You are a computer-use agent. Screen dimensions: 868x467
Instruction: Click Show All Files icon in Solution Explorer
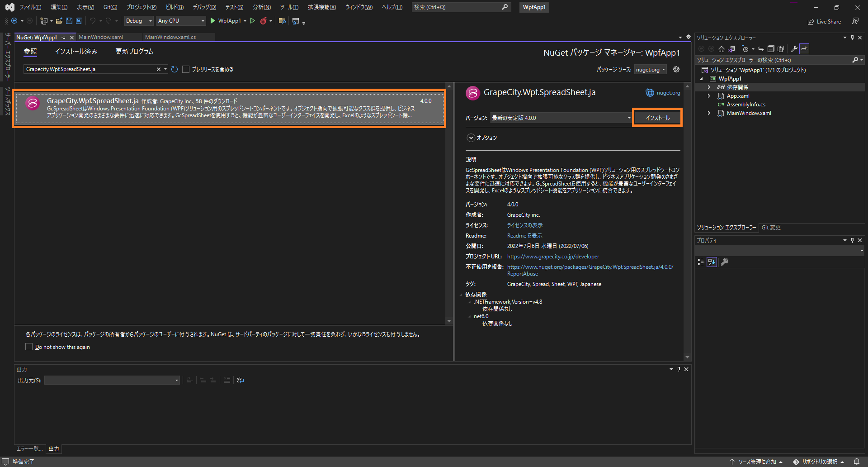(780, 49)
